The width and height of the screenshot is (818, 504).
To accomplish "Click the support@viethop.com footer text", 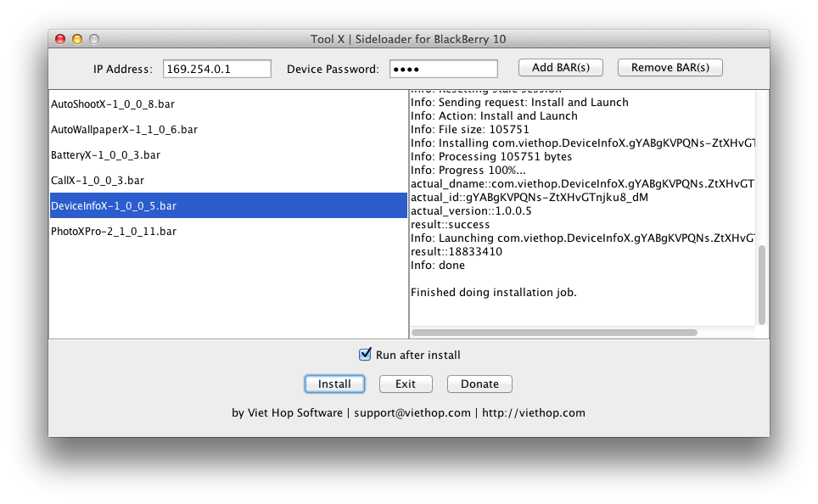I will coord(412,412).
